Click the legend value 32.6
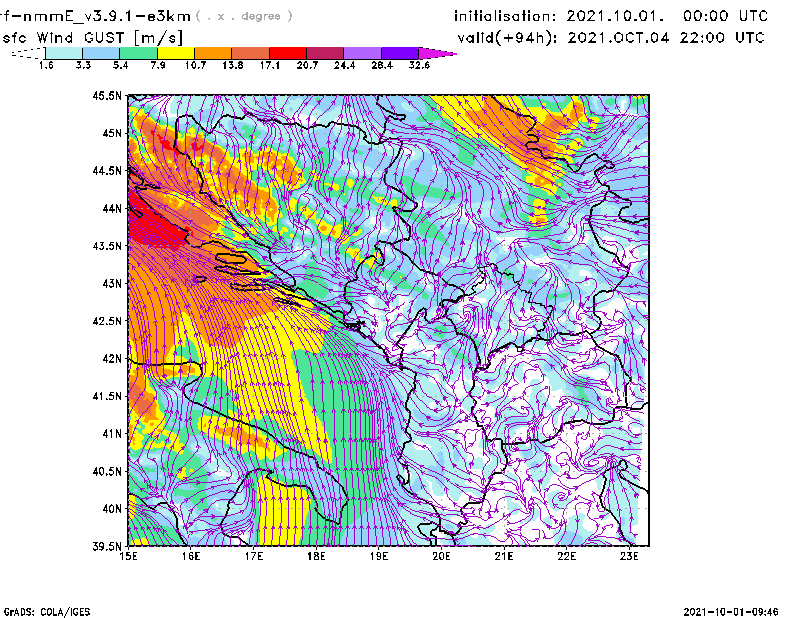The image size is (800, 618). point(419,65)
